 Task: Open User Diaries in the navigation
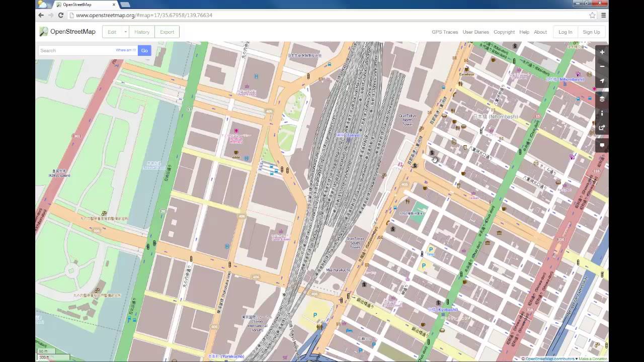click(x=475, y=32)
